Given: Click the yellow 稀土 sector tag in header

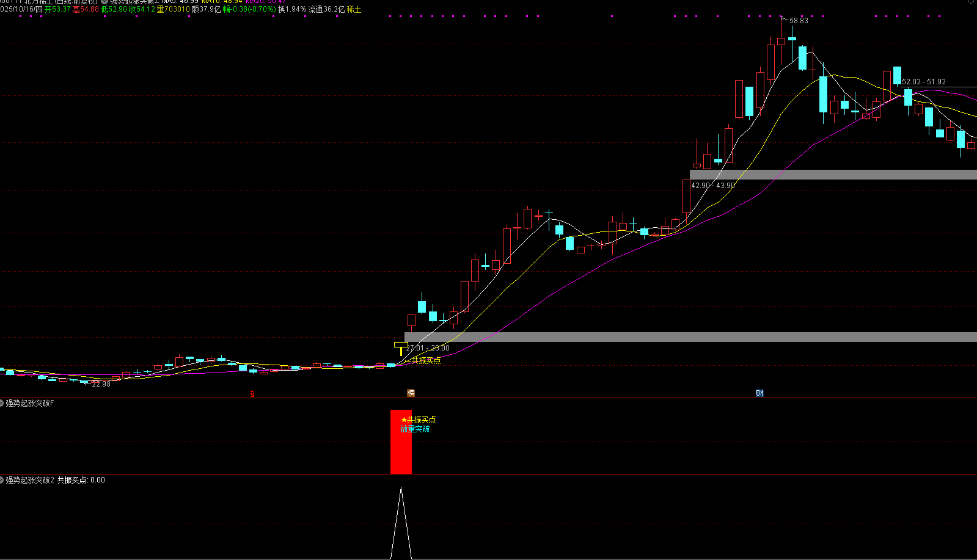Looking at the screenshot, I should 354,9.
